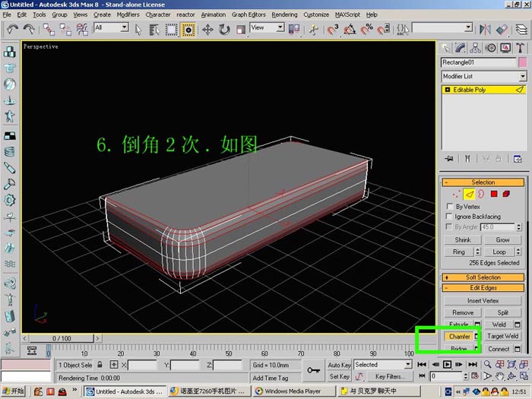This screenshot has width=532, height=399.
Task: Activate the Select and Link tool
Action: click(49, 30)
